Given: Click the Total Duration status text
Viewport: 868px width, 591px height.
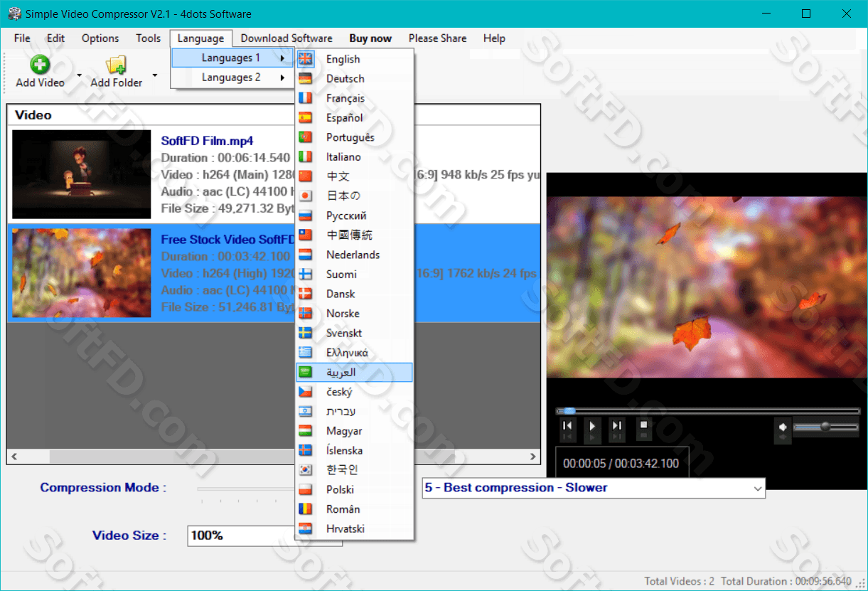Looking at the screenshot, I should click(786, 581).
